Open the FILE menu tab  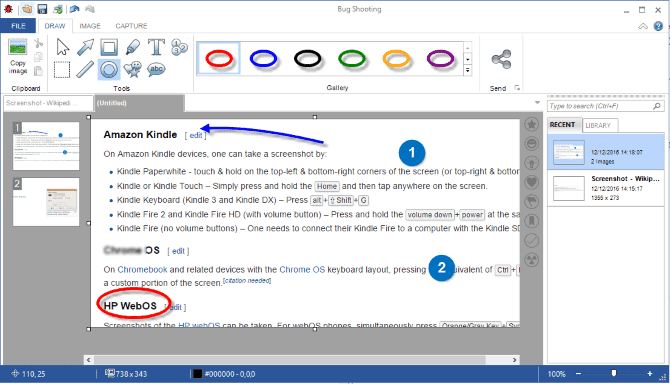coord(18,26)
